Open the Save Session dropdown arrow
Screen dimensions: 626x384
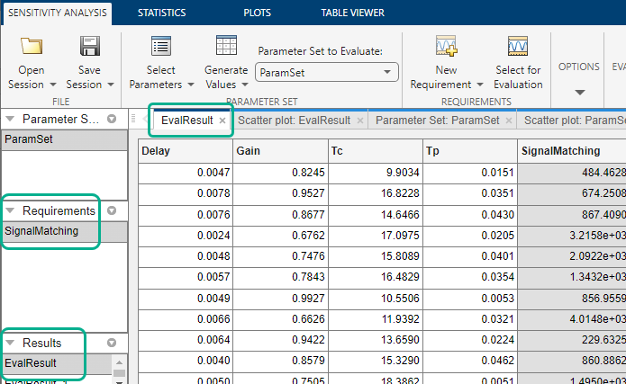(x=111, y=85)
